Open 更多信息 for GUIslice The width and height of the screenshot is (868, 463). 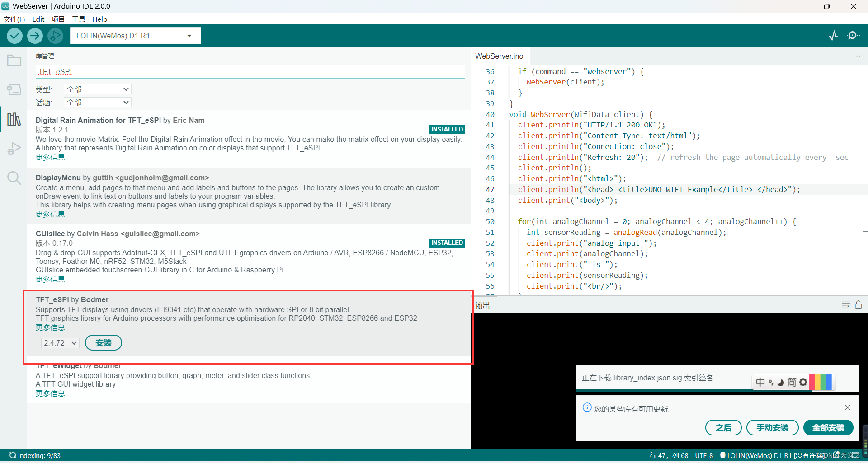click(x=50, y=279)
